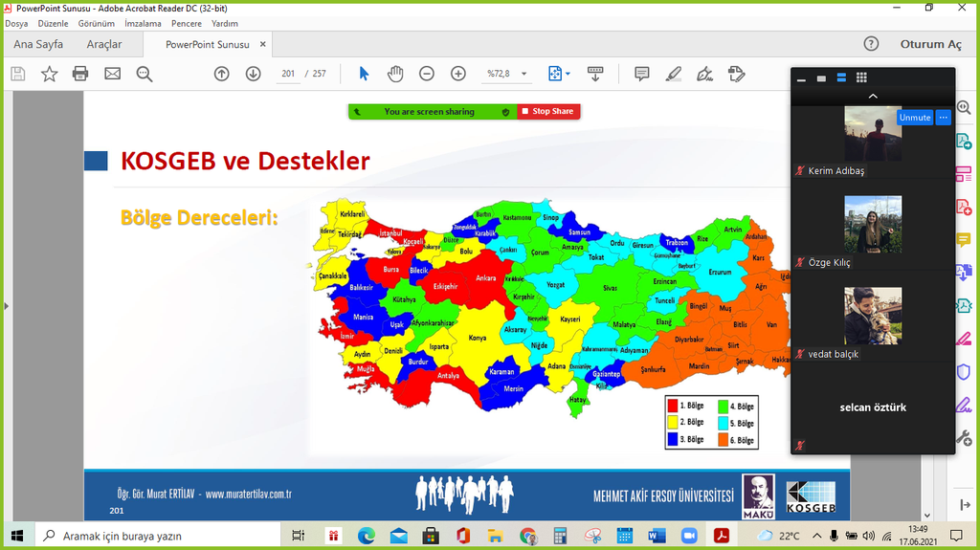Select the PowerPoint Sunusu document tab
The height and width of the screenshot is (550, 980).
[208, 44]
